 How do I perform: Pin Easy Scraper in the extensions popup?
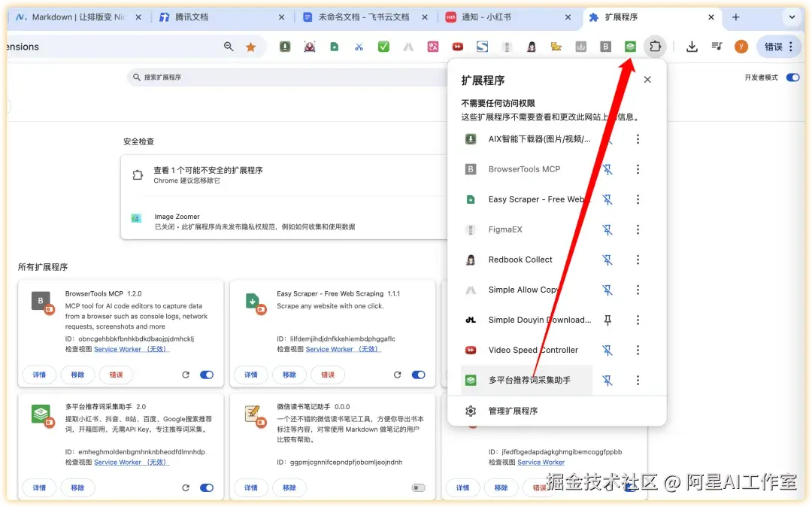pos(607,199)
